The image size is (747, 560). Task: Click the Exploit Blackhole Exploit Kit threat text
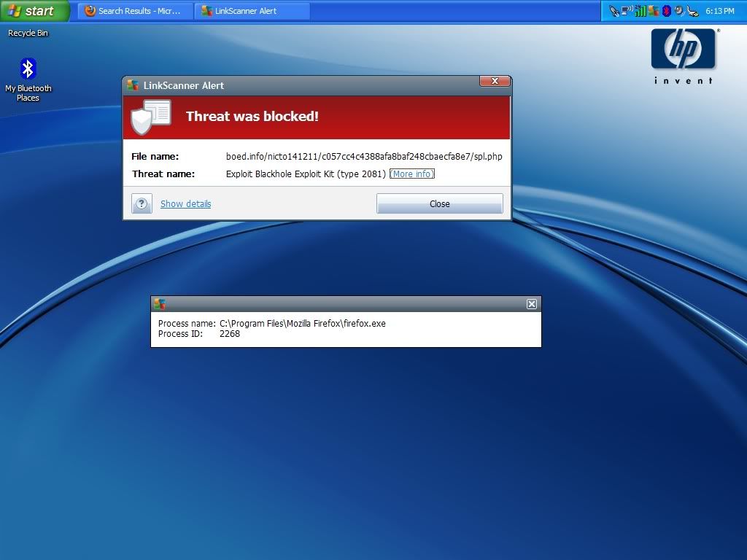tap(306, 174)
